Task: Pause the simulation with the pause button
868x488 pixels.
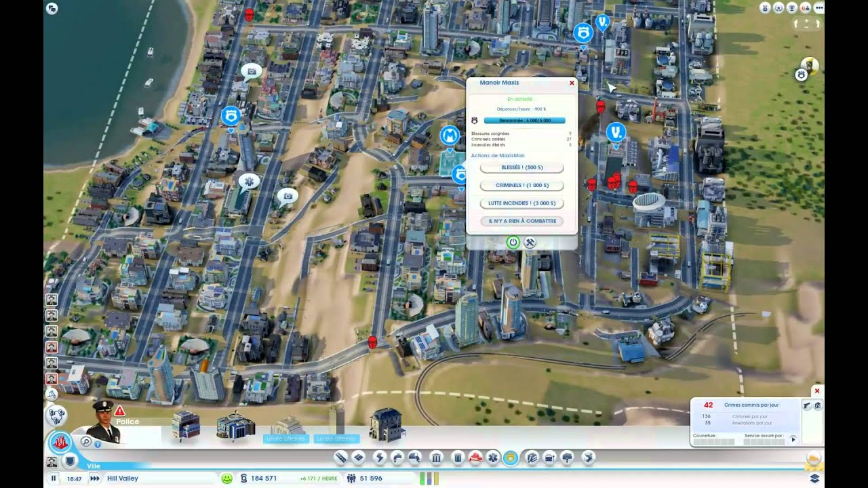Action: [x=53, y=479]
